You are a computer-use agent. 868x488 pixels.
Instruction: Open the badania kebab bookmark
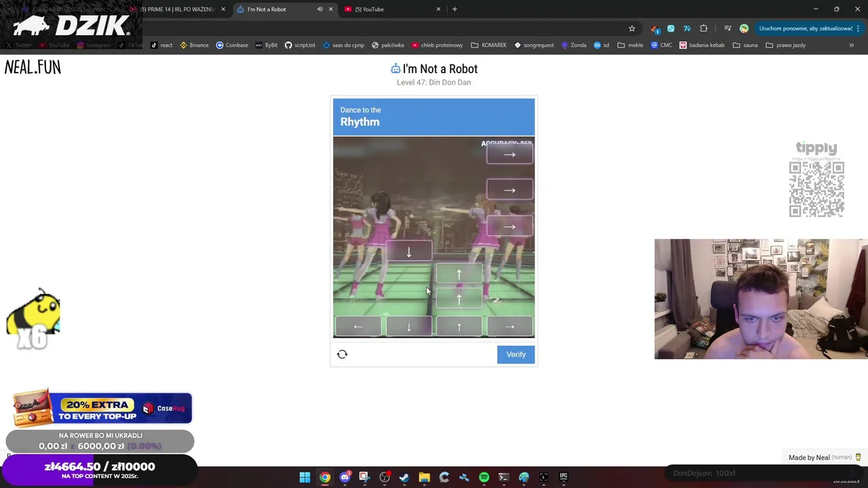pyautogui.click(x=702, y=45)
